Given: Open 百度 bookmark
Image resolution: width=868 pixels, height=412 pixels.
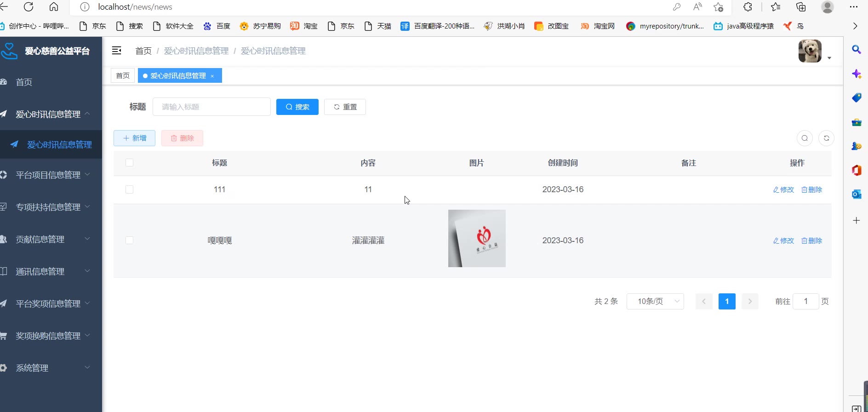Looking at the screenshot, I should point(217,26).
